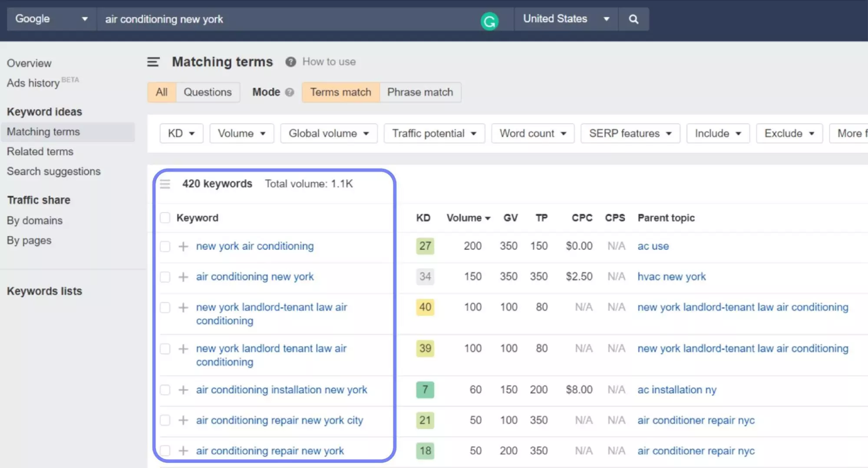This screenshot has height=468, width=868.
Task: Open keyword 'new york air conditioning'
Action: pos(254,246)
